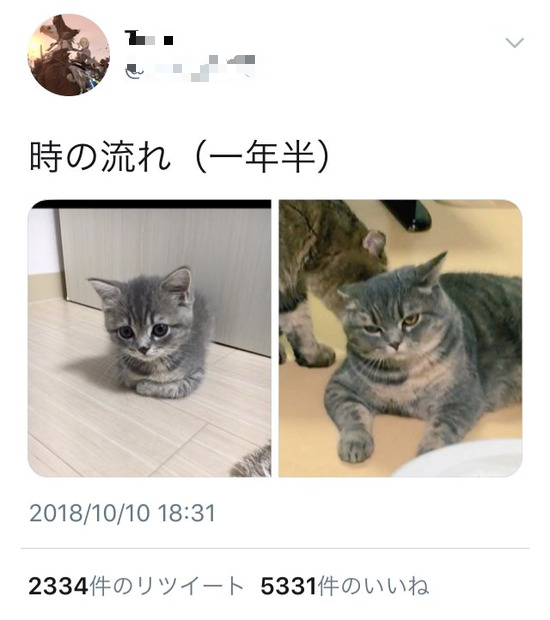550x620 pixels.
Task: Click the （一年半） part of the tweet
Action: click(262, 157)
